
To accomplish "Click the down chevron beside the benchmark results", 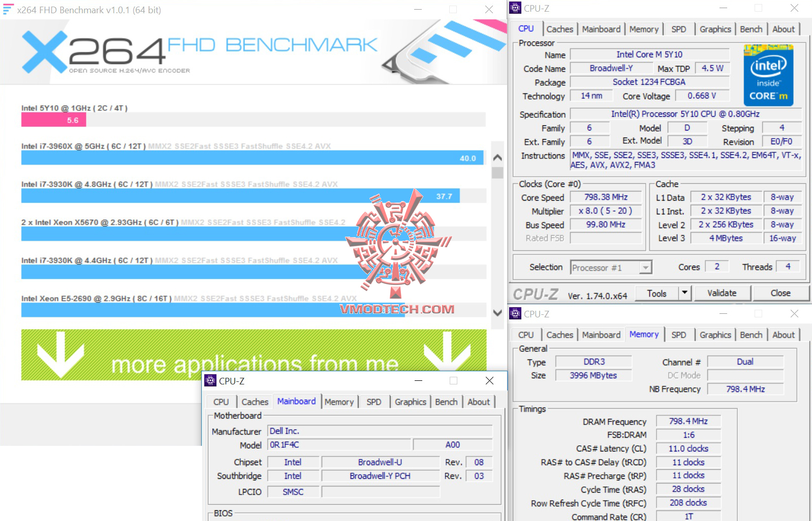I will pos(497,313).
